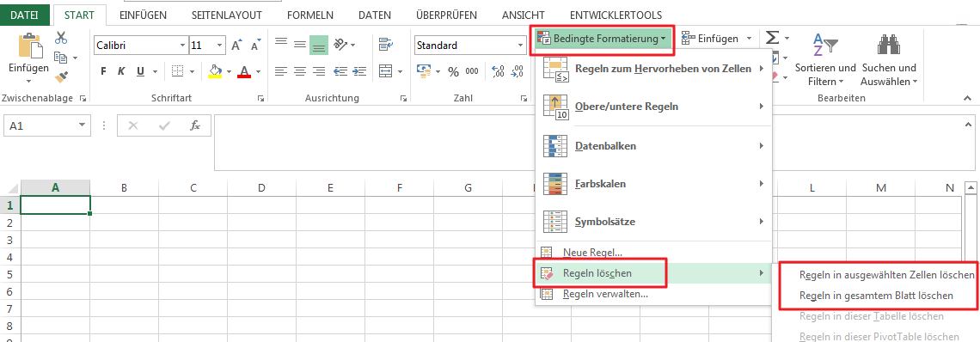
Task: Click the remove decimal place icon
Action: pyautogui.click(x=517, y=71)
